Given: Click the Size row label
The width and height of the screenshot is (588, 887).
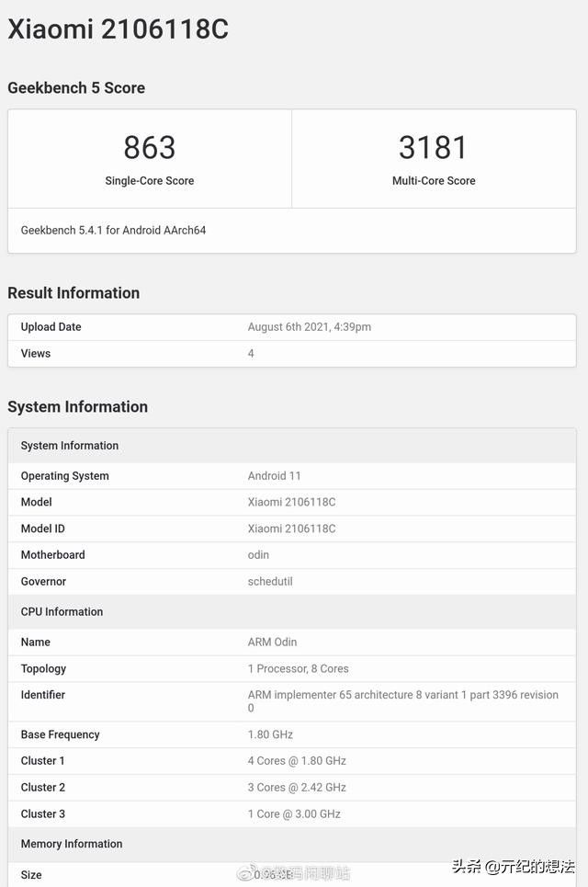Looking at the screenshot, I should coord(31,875).
